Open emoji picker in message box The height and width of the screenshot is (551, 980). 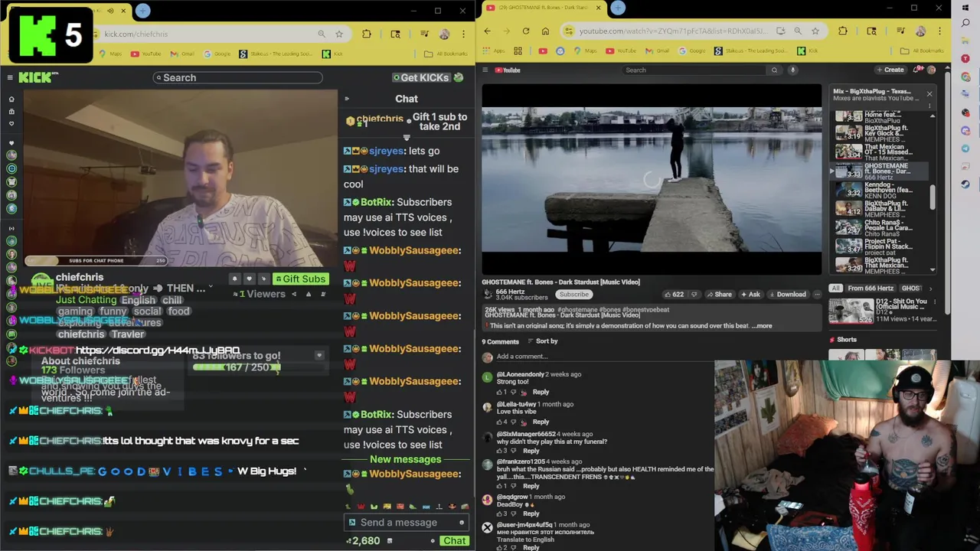(462, 523)
